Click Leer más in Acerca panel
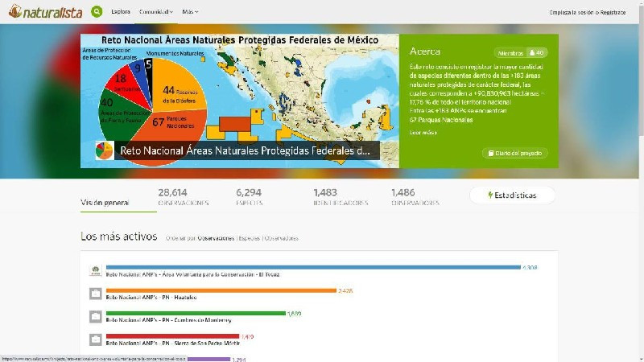644x362 pixels. (x=423, y=133)
